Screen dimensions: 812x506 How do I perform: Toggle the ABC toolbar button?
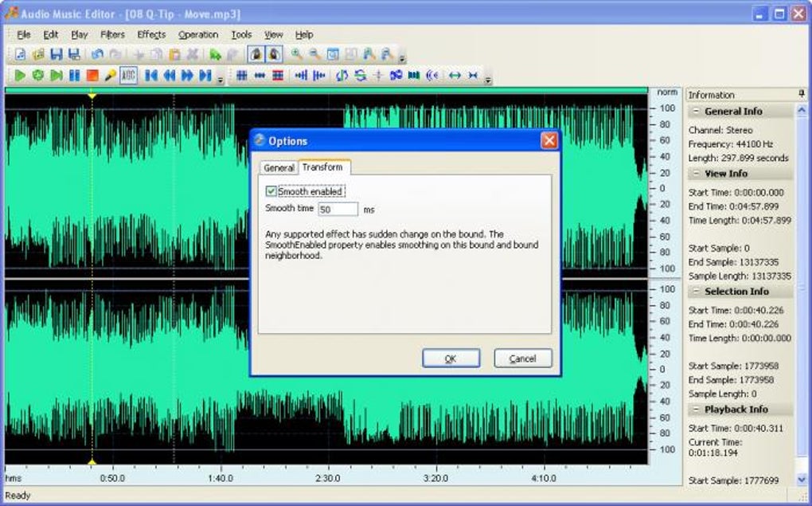pos(128,76)
